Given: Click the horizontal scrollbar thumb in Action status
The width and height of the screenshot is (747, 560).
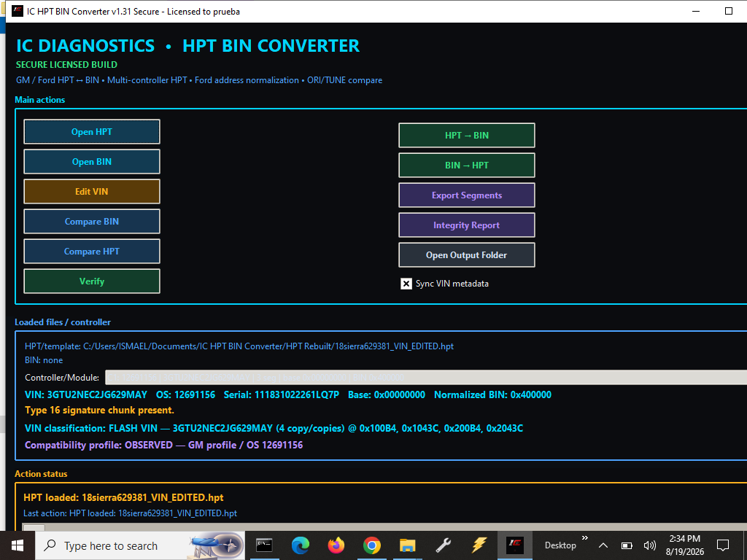Looking at the screenshot, I should pyautogui.click(x=34, y=528).
